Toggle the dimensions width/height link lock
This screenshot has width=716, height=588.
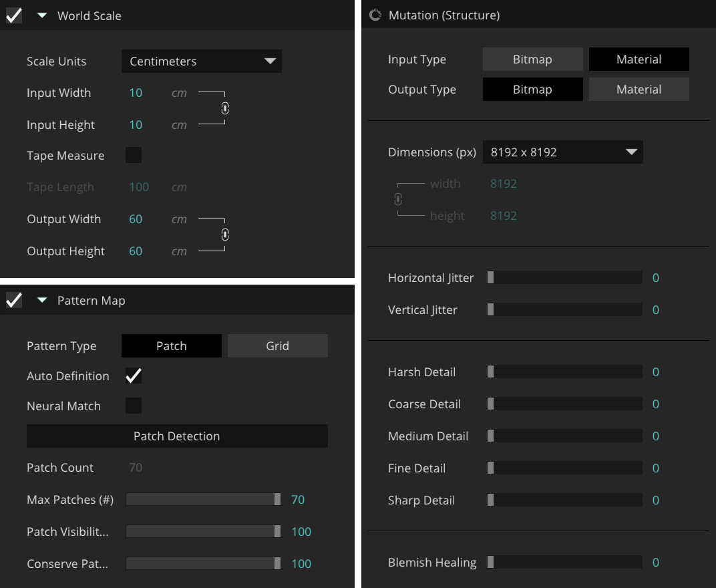398,199
